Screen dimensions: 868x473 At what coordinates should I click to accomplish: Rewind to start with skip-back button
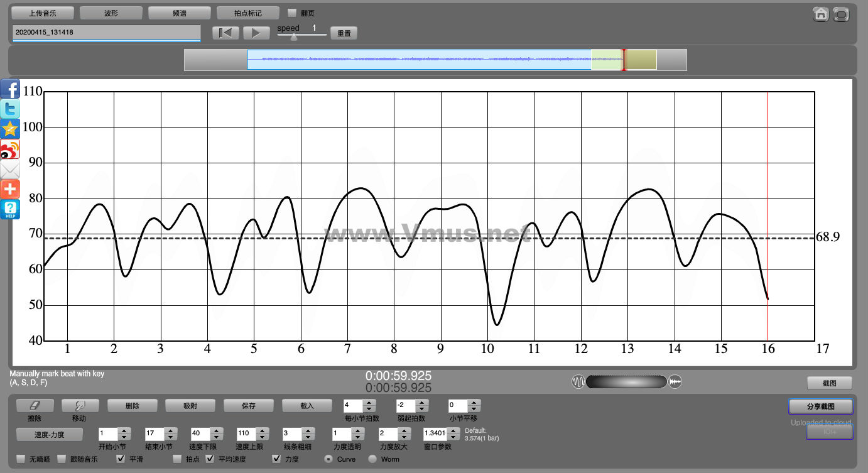pyautogui.click(x=225, y=33)
